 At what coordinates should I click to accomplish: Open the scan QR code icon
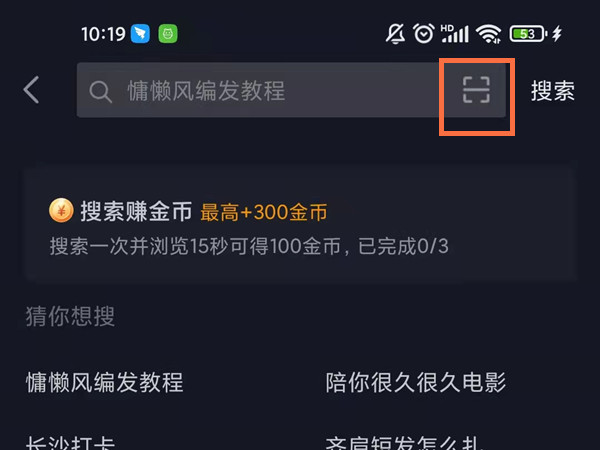[476, 90]
